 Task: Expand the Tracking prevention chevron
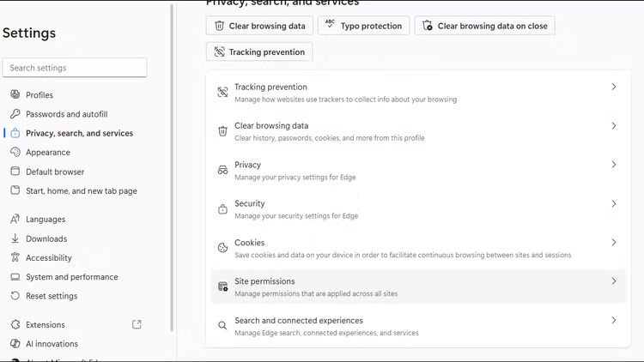[x=613, y=87]
